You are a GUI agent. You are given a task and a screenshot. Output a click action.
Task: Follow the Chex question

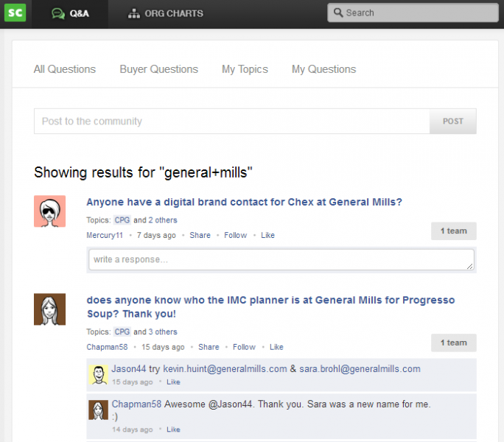coord(236,235)
